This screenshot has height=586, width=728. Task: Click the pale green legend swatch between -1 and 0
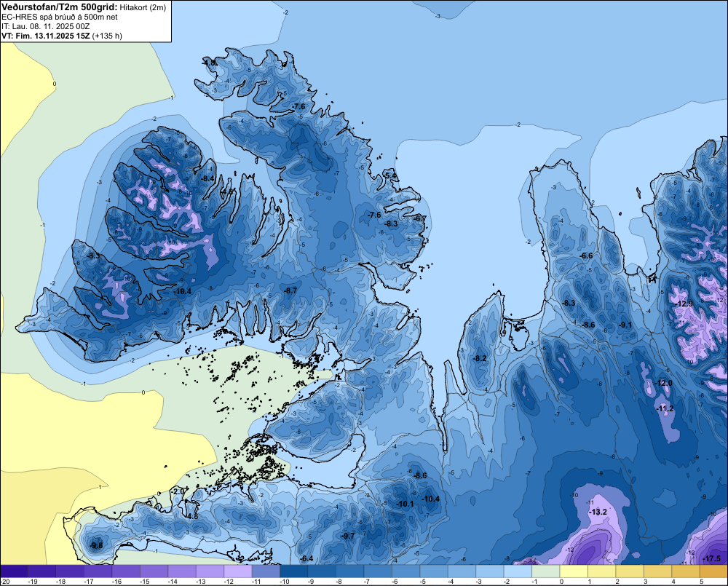point(546,571)
